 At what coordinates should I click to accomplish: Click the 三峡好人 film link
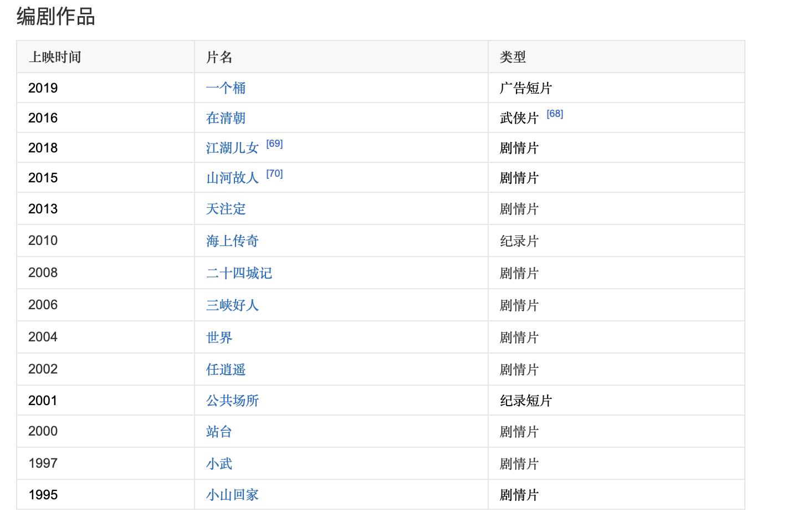point(232,305)
